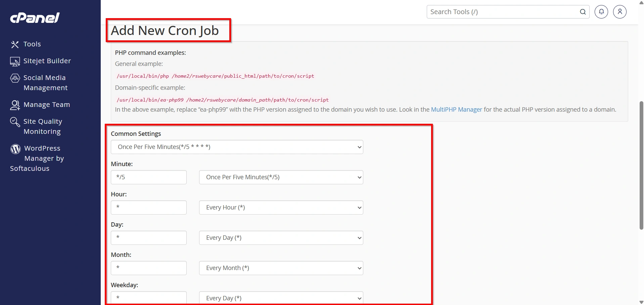
Task: Open Site Quality Monitoring
Action: coord(43,126)
